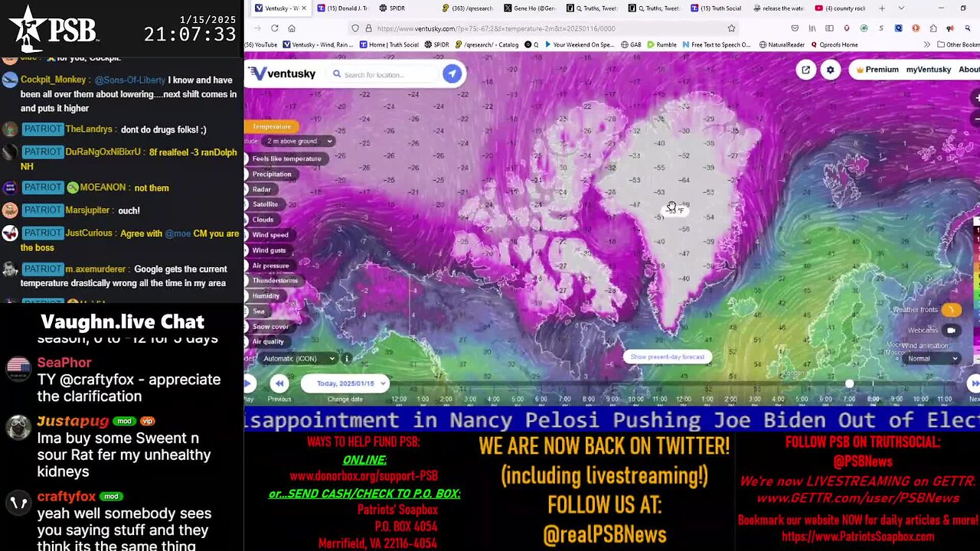
Task: Close the Ventusky browser tab
Action: coord(304,8)
